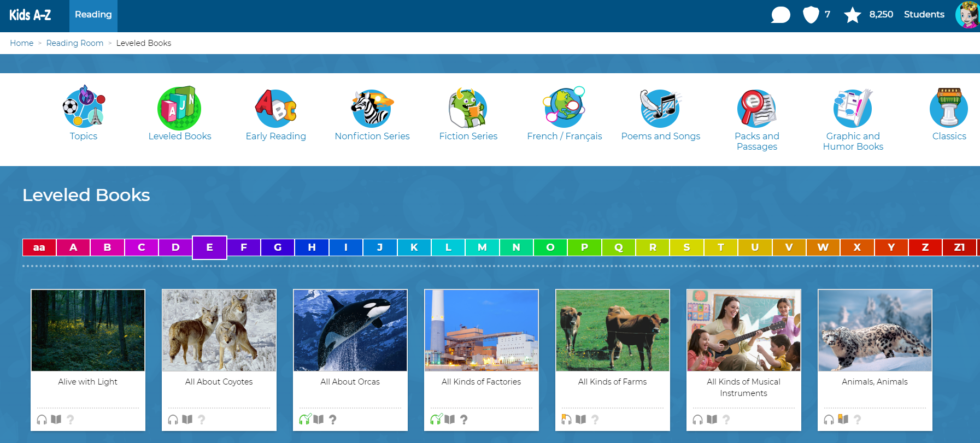
Task: Select level F in the level bar
Action: click(x=244, y=247)
